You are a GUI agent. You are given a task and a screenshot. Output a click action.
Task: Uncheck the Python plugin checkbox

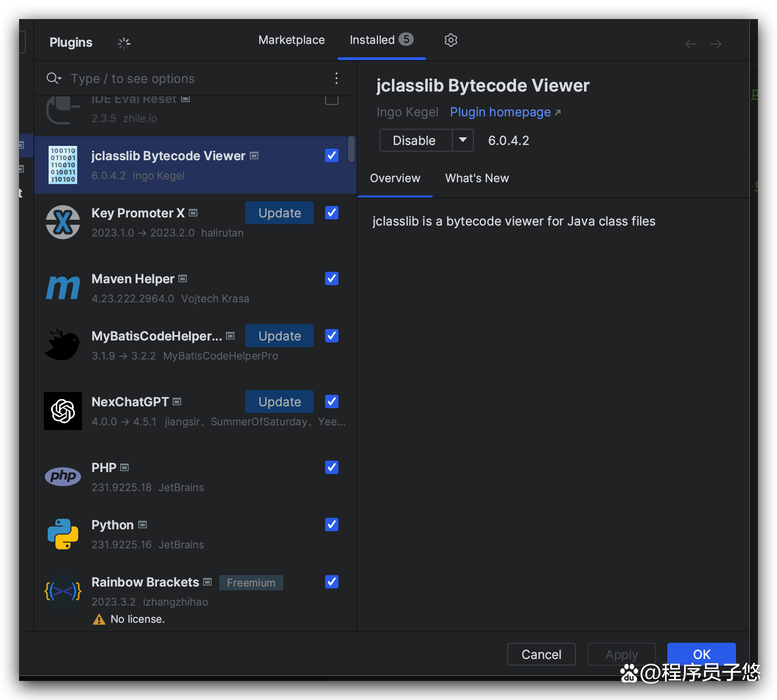click(332, 525)
